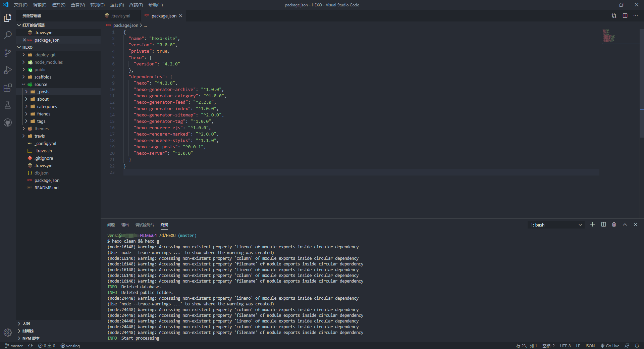Viewport: 644px width, 349px height.
Task: Open the Go menu
Action: coord(97,5)
